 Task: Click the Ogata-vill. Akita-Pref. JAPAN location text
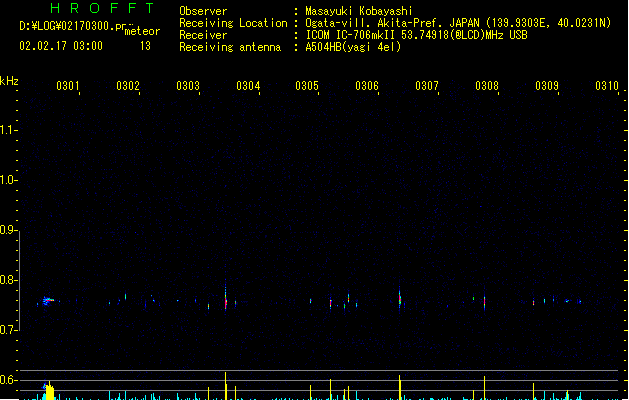(458, 23)
